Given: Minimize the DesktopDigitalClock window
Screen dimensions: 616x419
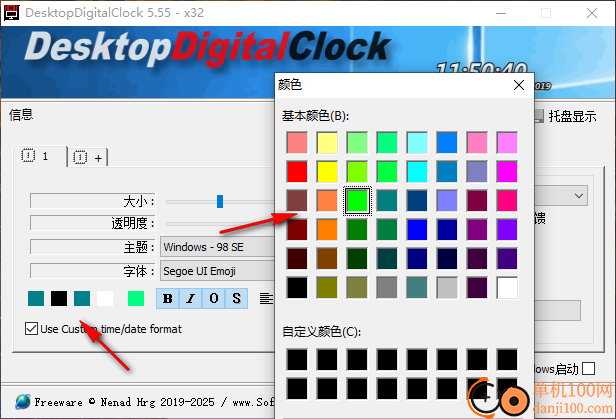Looking at the screenshot, I should point(501,13).
